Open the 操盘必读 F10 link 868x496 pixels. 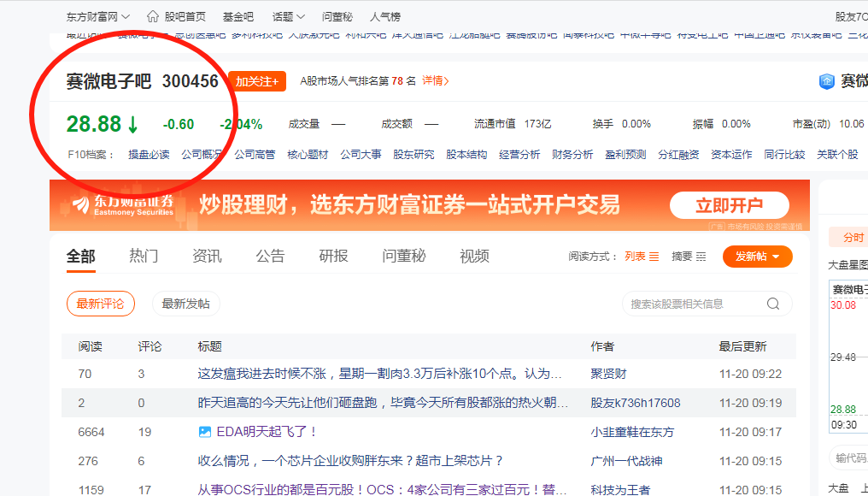click(149, 155)
